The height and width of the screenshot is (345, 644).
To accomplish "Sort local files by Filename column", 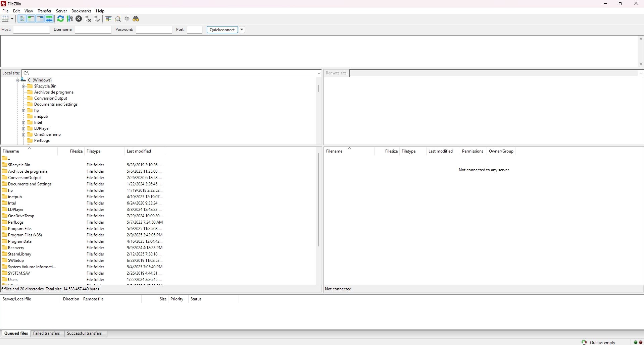I will pos(29,151).
